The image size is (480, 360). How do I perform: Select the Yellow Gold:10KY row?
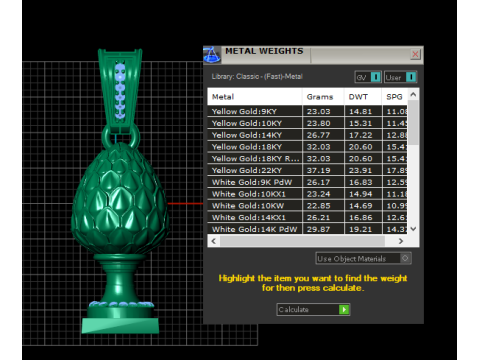pos(307,123)
